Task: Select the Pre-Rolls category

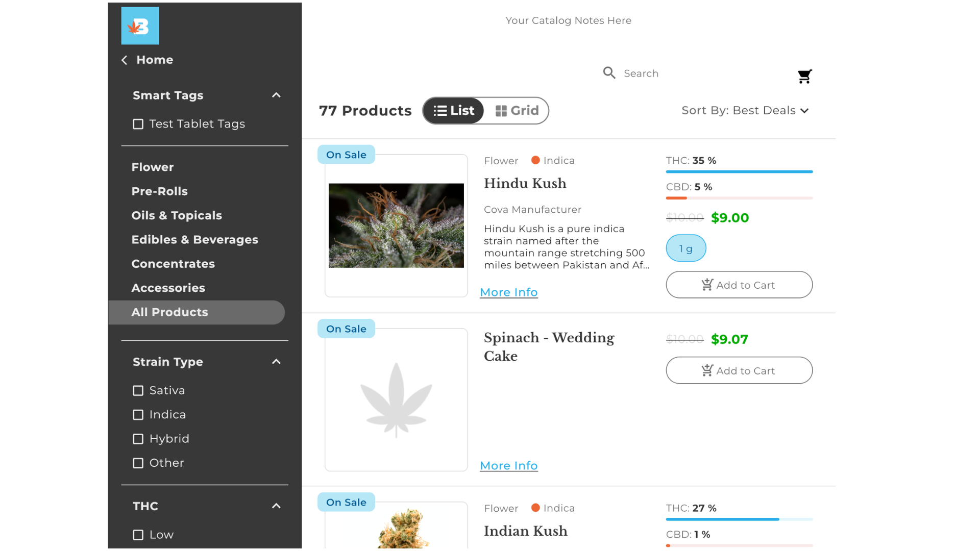Action: pos(159,191)
